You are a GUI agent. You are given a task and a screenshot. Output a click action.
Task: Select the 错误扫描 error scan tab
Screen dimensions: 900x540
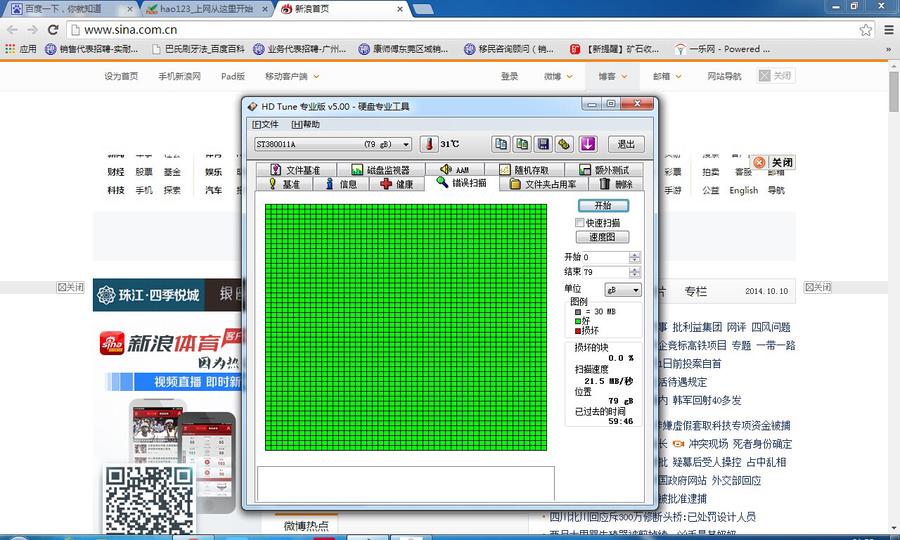(461, 182)
